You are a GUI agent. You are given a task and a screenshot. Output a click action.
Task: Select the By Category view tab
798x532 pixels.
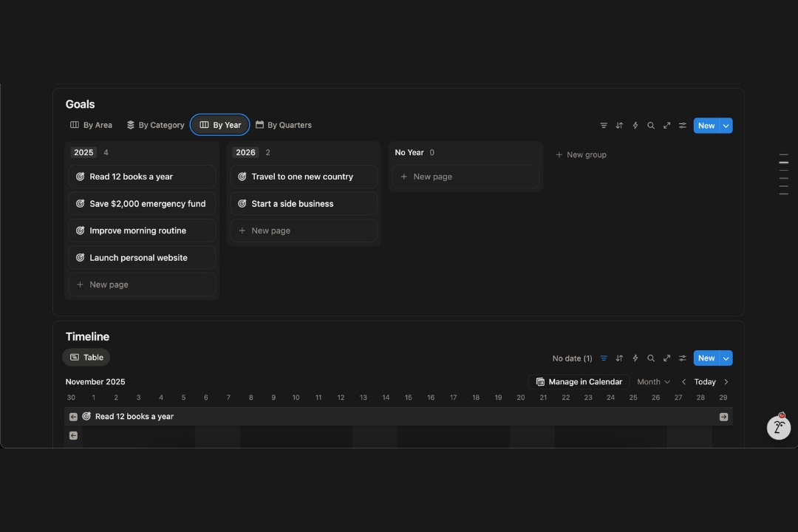[155, 126]
